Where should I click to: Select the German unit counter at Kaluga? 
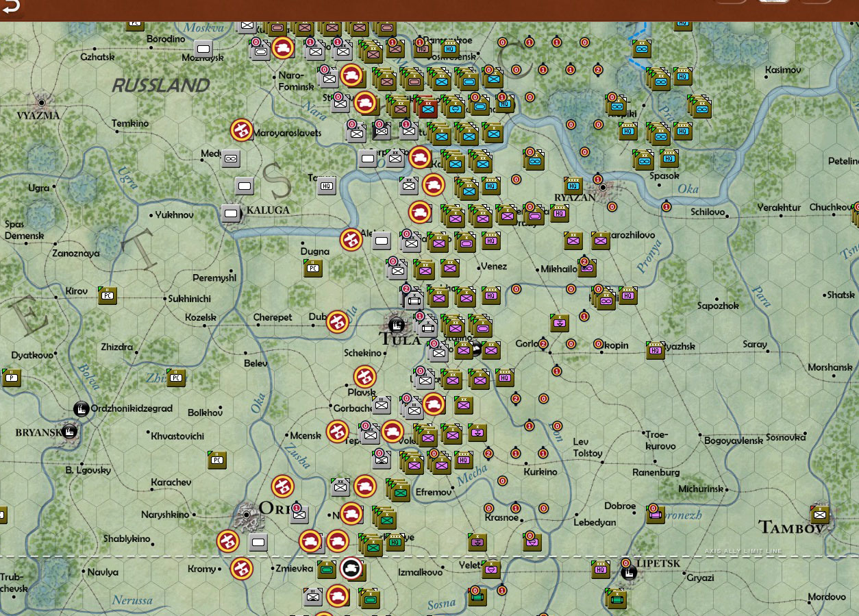[232, 213]
